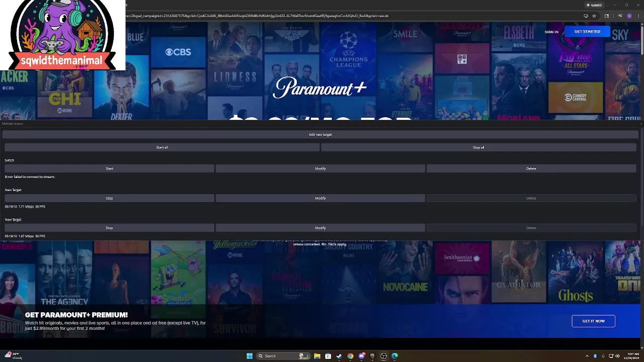Screen dimensions: 644x362
Task: Switch to OBS Studio in the taskbar
Action: pyautogui.click(x=383, y=356)
